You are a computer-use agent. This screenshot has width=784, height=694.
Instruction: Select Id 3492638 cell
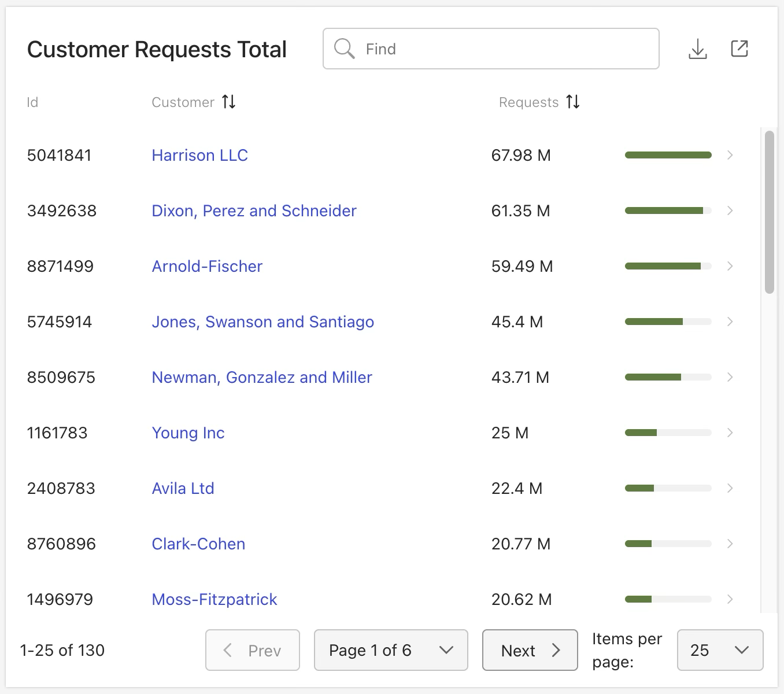tap(62, 211)
